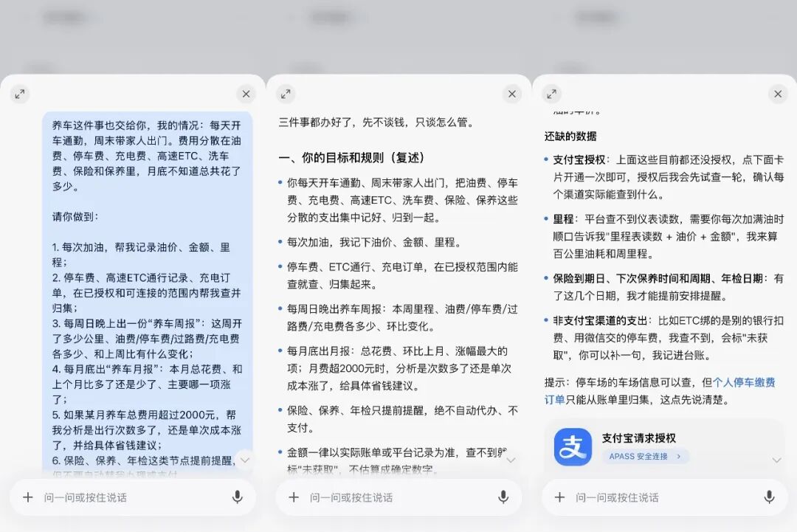Click the down chevron beside the 支付宝请求授权 card
This screenshot has height=532, width=797.
point(776,460)
